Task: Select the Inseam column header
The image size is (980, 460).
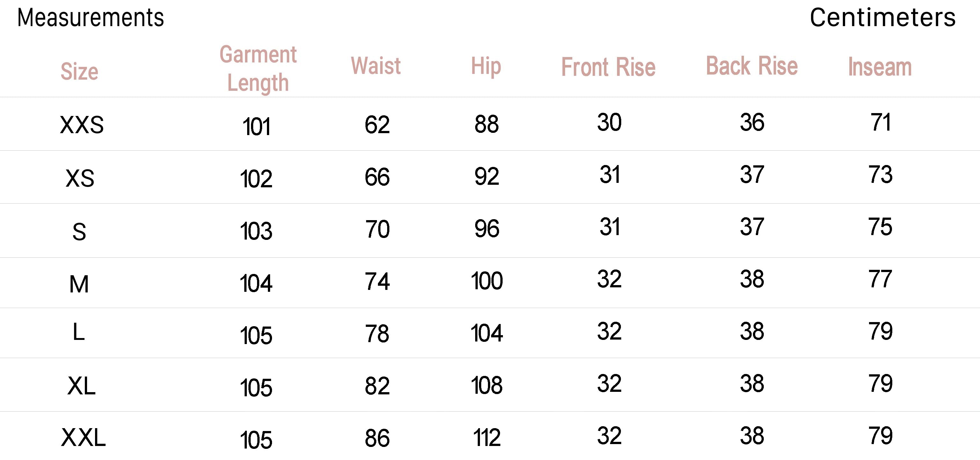Action: point(880,67)
